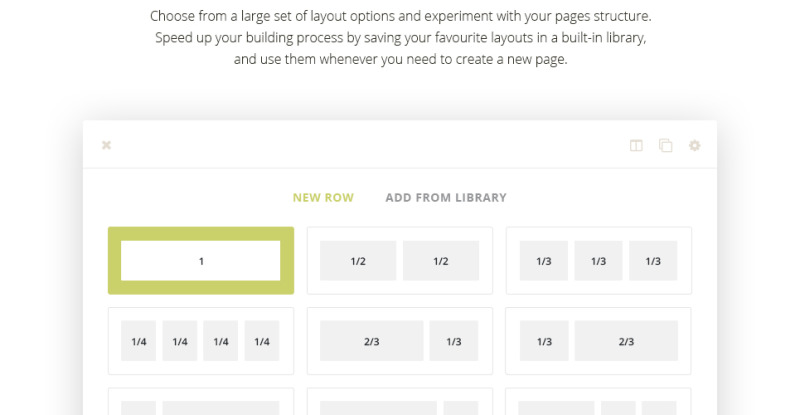This screenshot has width=800, height=415.
Task: Click the first 1/2 block
Action: point(358,261)
